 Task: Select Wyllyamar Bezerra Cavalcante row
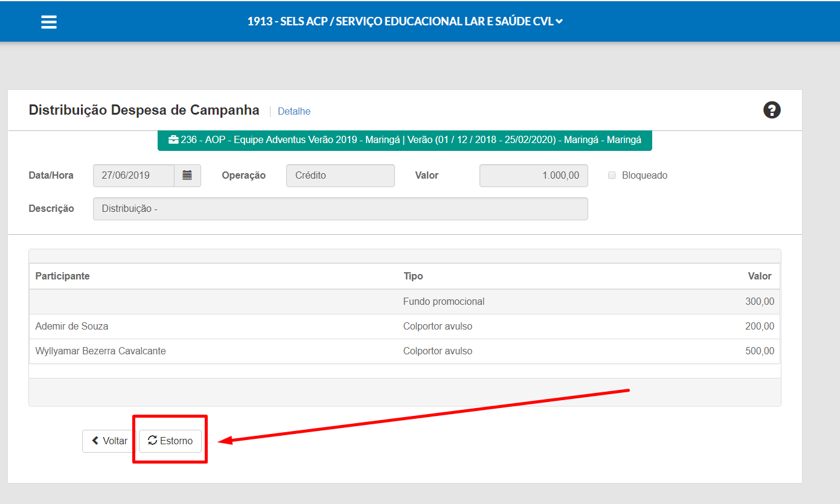click(x=405, y=351)
